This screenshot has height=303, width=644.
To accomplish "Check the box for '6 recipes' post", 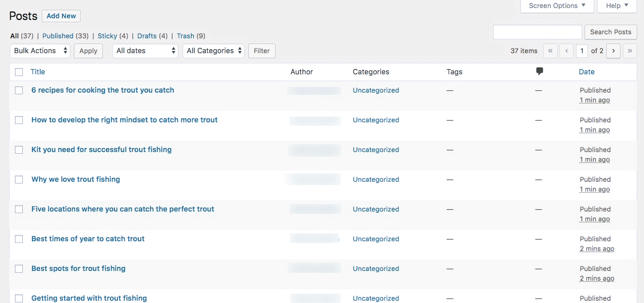I will (x=19, y=90).
